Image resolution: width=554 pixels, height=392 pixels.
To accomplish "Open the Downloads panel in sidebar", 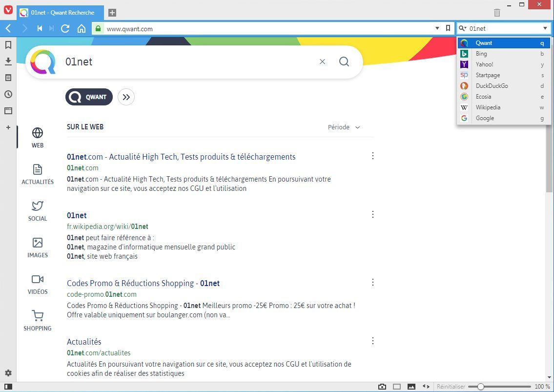I will tap(8, 61).
